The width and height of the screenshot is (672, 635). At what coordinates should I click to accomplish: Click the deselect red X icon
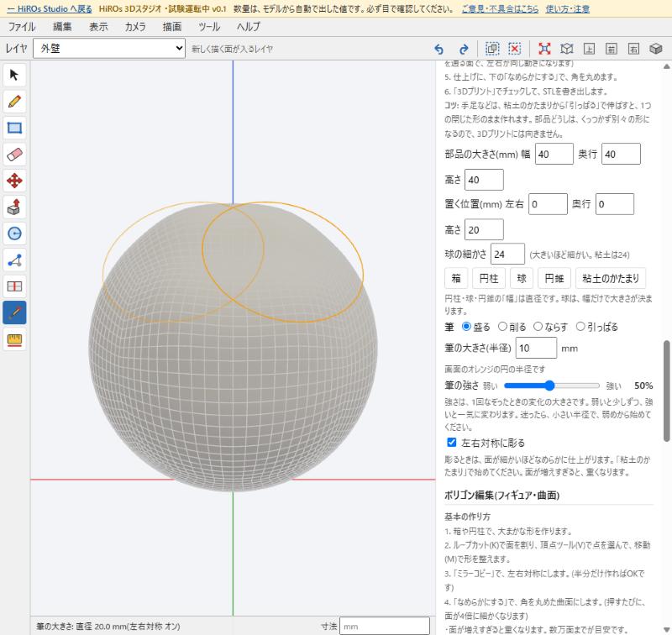515,49
